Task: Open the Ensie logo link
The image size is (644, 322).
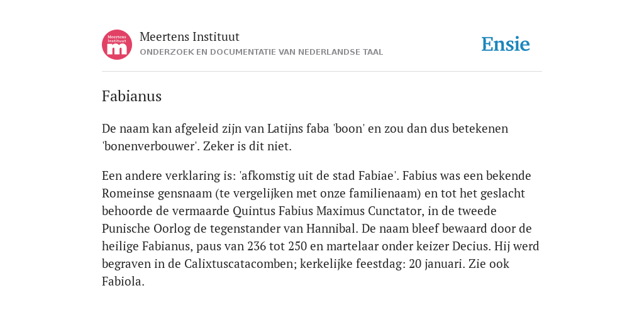Action: pos(506,45)
